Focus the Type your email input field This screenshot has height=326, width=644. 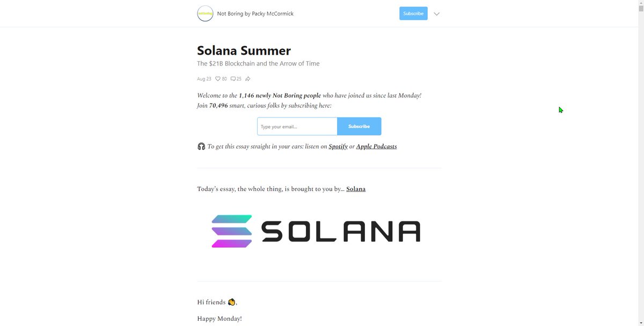tap(297, 127)
